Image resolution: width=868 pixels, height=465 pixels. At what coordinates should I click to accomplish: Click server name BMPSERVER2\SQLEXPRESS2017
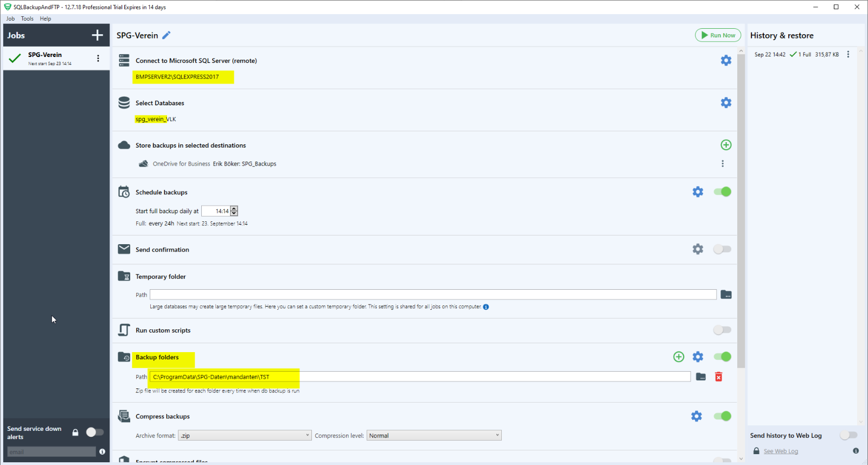177,77
